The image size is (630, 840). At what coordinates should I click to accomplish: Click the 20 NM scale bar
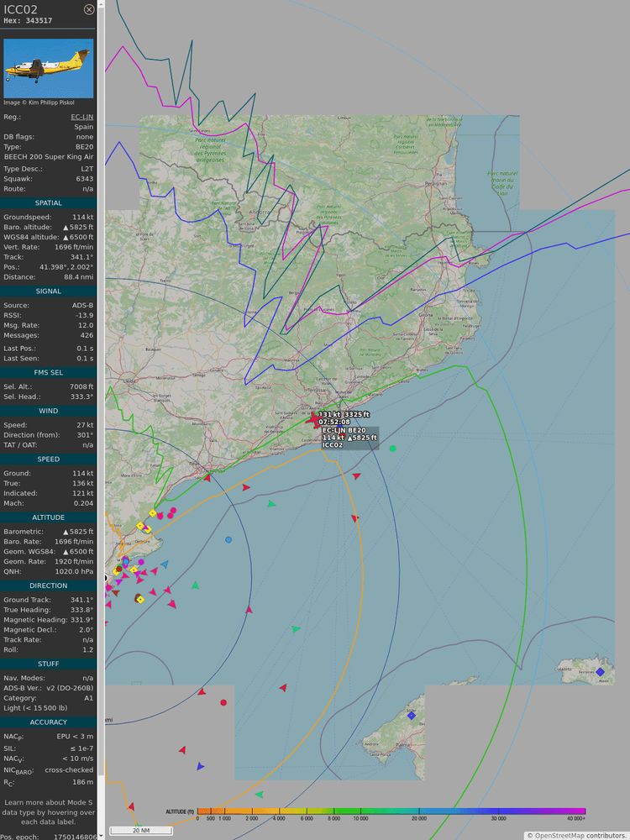(x=141, y=831)
